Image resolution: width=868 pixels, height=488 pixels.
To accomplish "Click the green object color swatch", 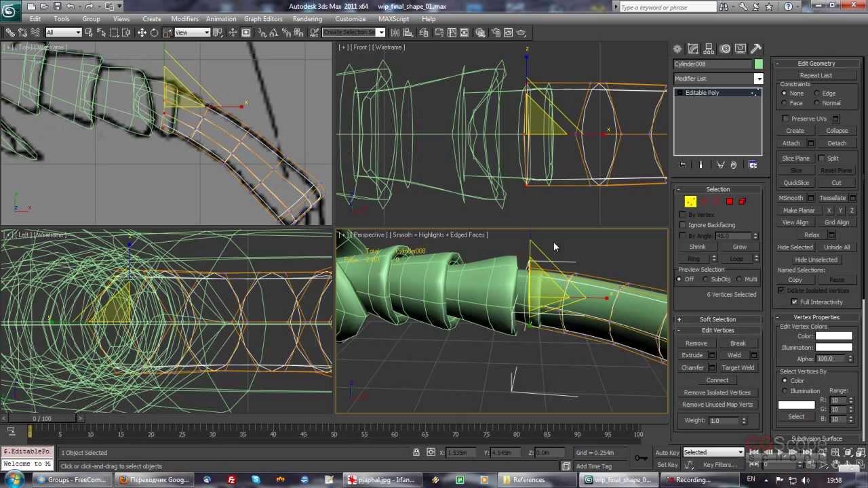I will pyautogui.click(x=758, y=64).
